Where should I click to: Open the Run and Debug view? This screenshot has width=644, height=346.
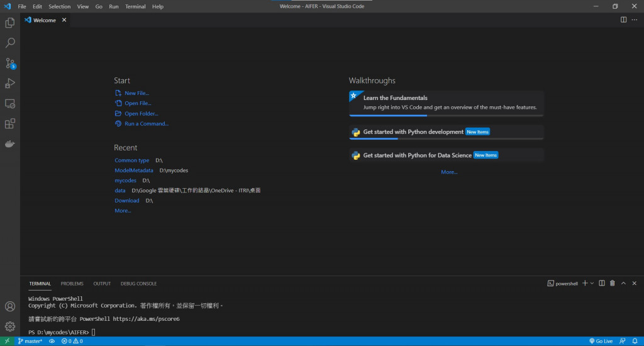point(10,84)
